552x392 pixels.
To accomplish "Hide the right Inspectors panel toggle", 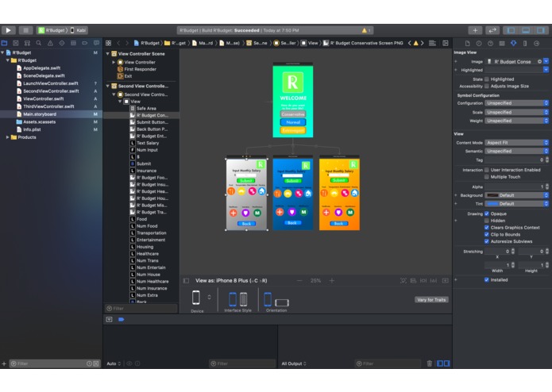I will tap(540, 30).
